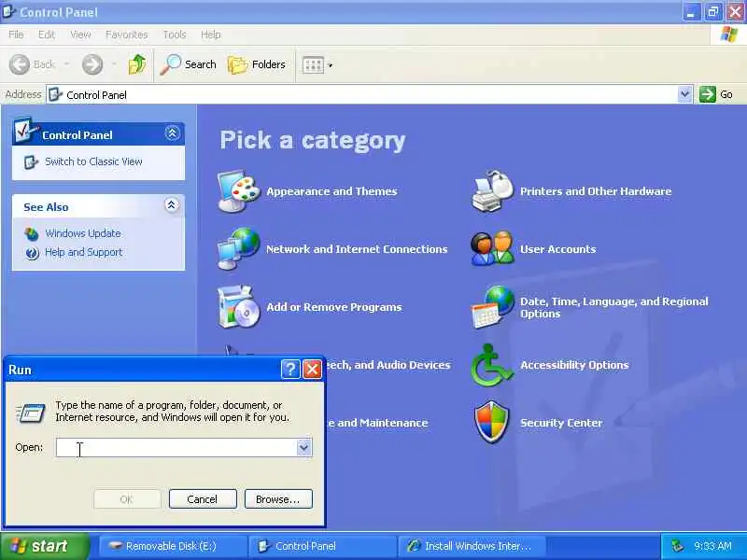
Task: Close the Run dialog with red X
Action: (x=312, y=369)
